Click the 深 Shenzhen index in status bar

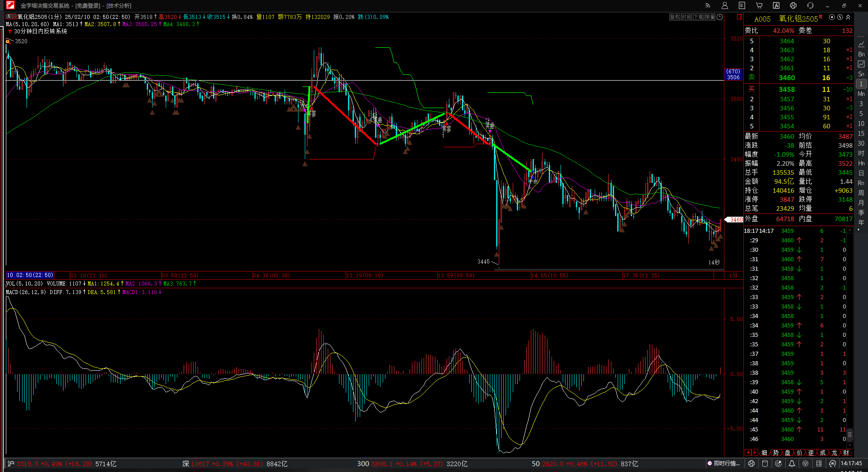coord(235,464)
